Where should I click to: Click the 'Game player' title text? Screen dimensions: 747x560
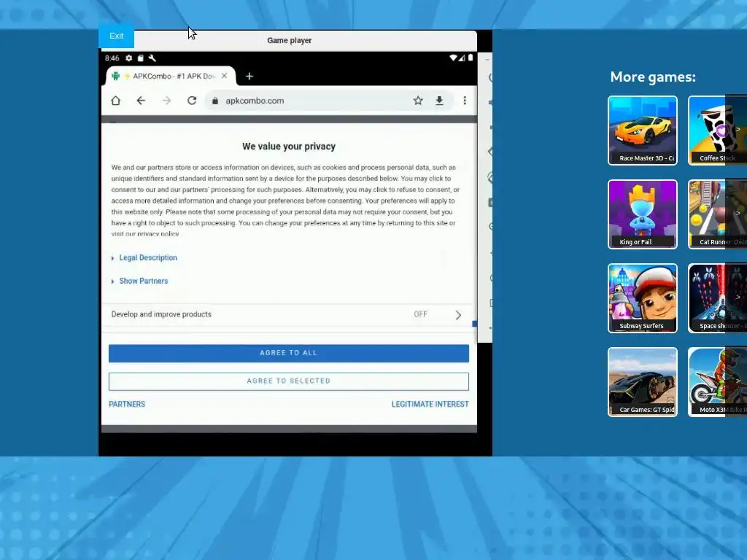pos(289,41)
